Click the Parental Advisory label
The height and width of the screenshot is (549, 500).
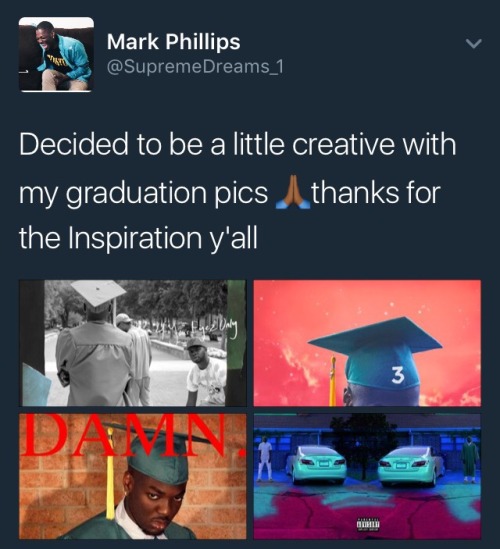click(368, 524)
